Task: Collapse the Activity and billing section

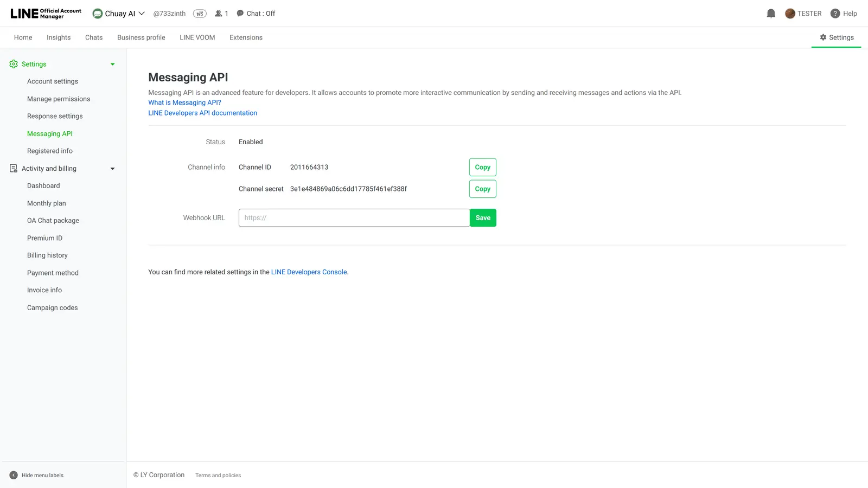Action: point(113,169)
